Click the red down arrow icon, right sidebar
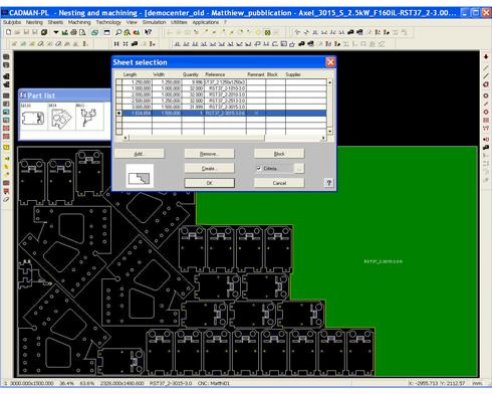This screenshot has height=394, width=492. (x=486, y=57)
